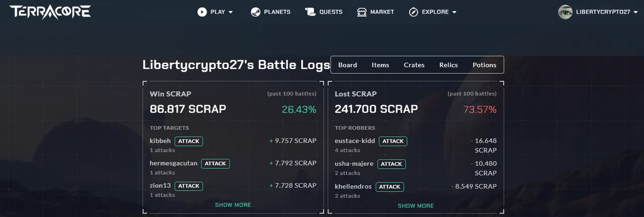Screen dimensions: 644x217
Task: Click the + 9.757 SCRAP value
Action: pyautogui.click(x=293, y=141)
